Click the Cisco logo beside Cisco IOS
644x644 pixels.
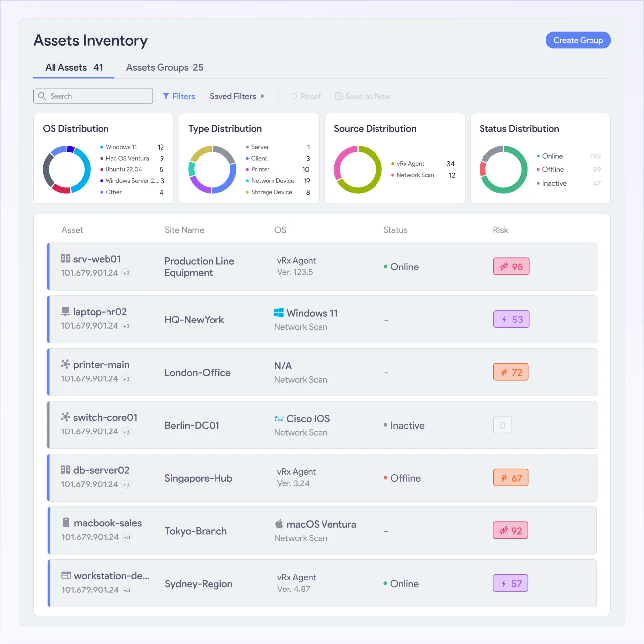point(279,418)
